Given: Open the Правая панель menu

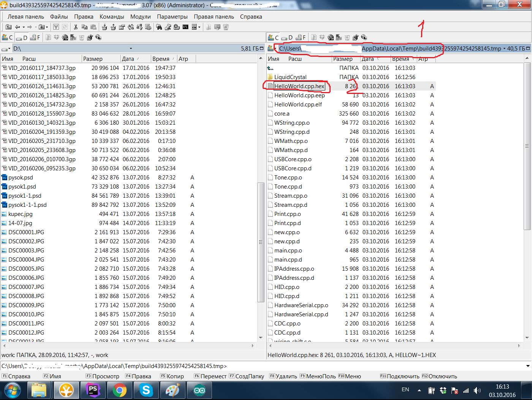Looking at the screenshot, I should tap(214, 17).
